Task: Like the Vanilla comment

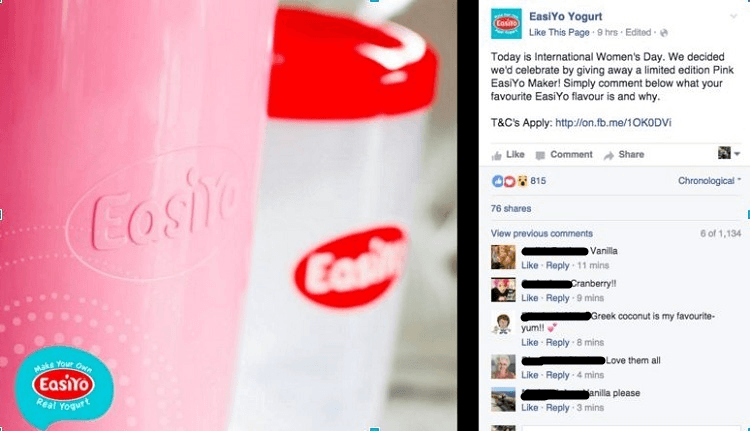Action: click(x=529, y=265)
